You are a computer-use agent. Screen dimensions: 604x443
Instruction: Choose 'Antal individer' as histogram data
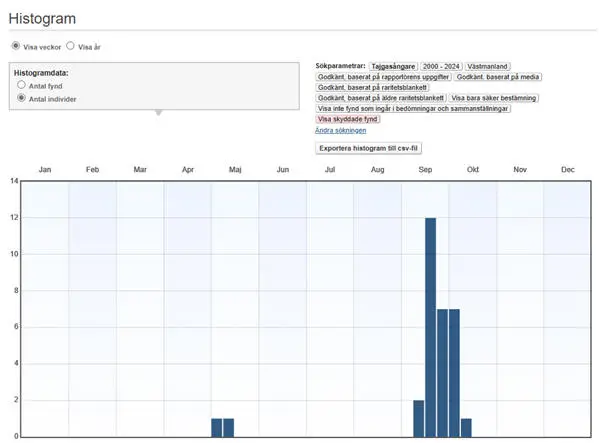[22, 99]
